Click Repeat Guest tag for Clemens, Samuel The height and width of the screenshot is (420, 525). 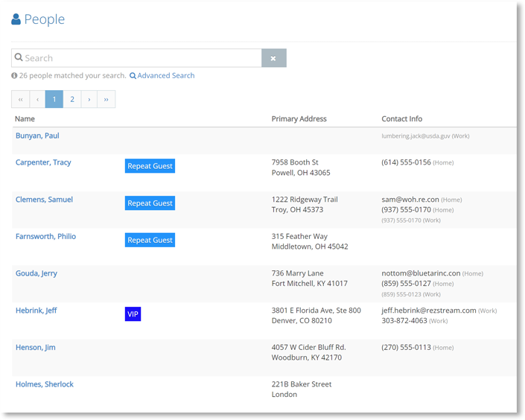150,203
